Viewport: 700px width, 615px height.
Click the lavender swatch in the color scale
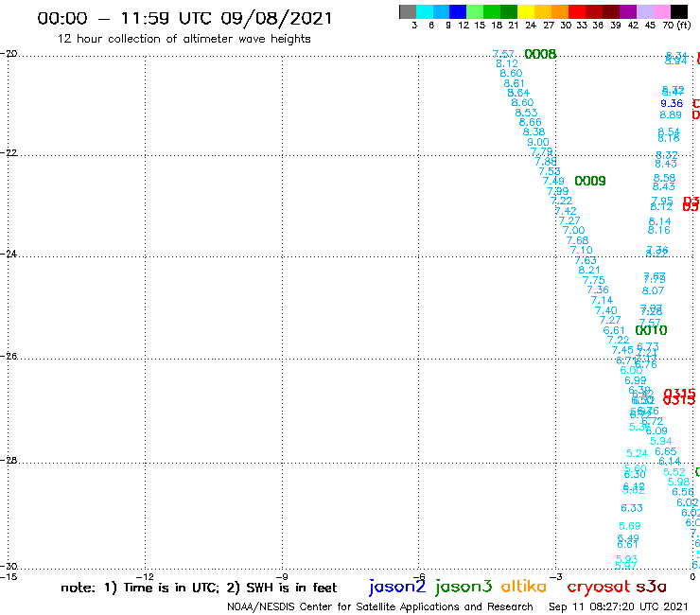point(645,11)
